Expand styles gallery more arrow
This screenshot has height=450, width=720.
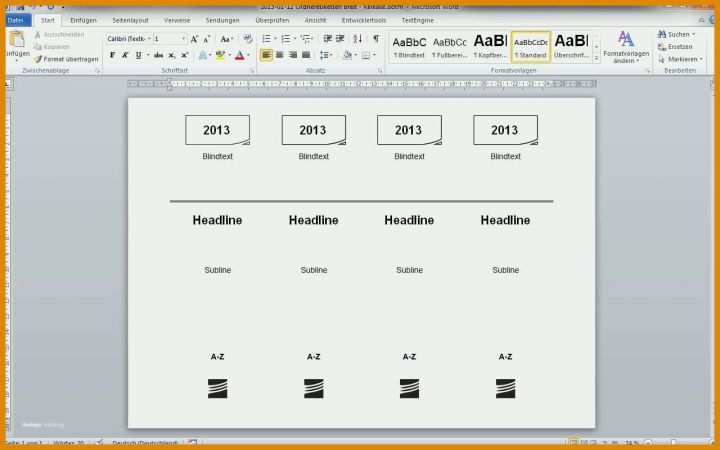(596, 58)
